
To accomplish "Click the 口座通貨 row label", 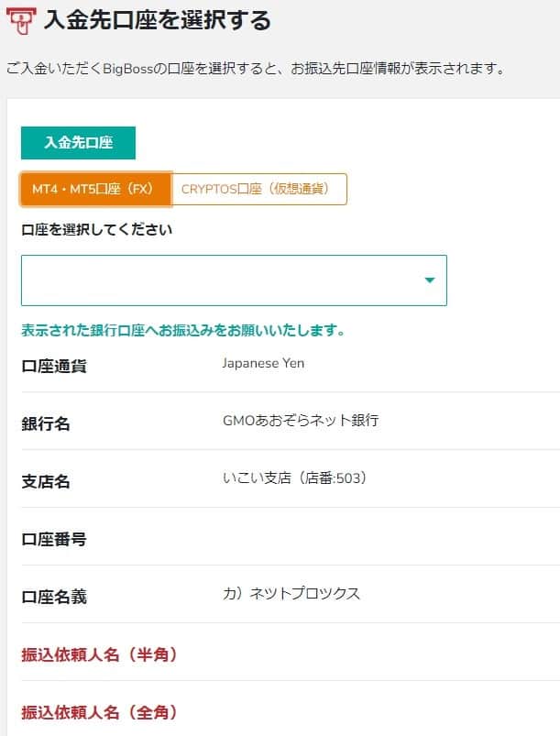I will click(54, 366).
